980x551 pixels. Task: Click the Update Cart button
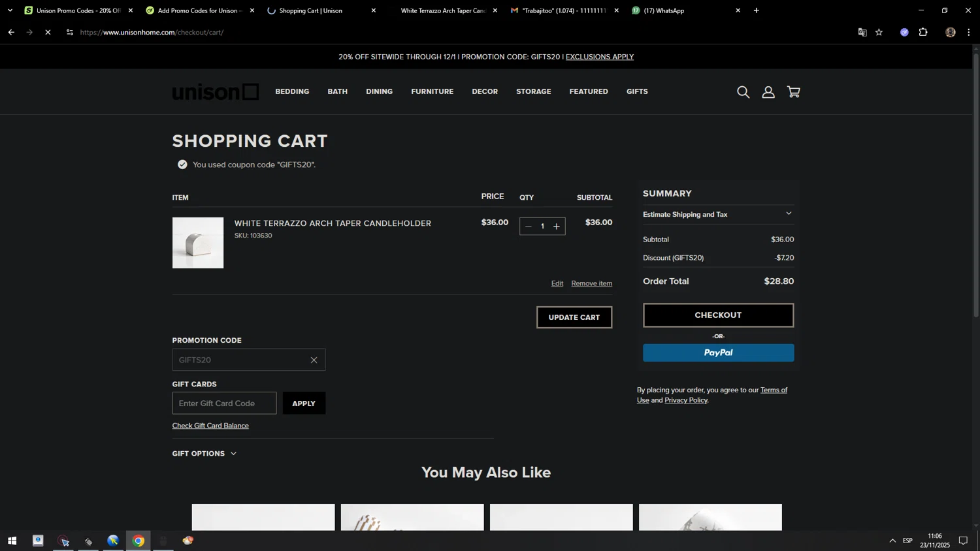574,317
